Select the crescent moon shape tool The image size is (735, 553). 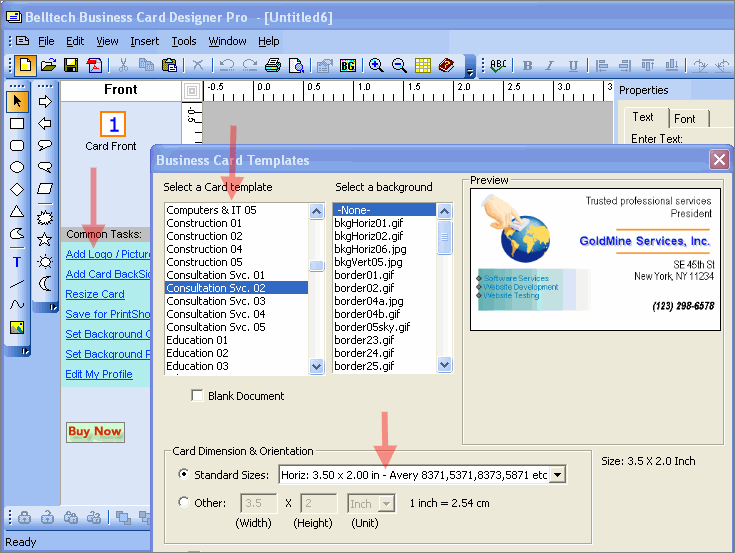[45, 283]
